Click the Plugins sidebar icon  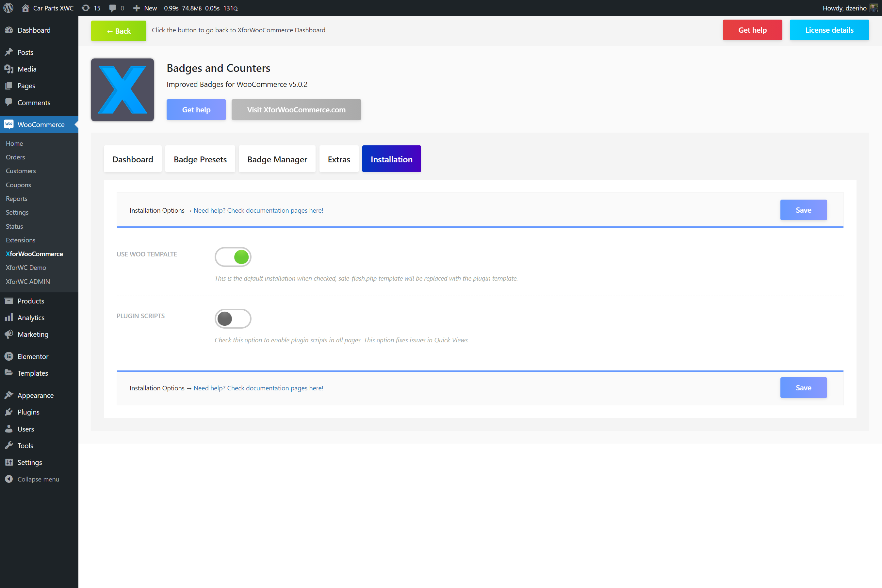[x=9, y=412]
